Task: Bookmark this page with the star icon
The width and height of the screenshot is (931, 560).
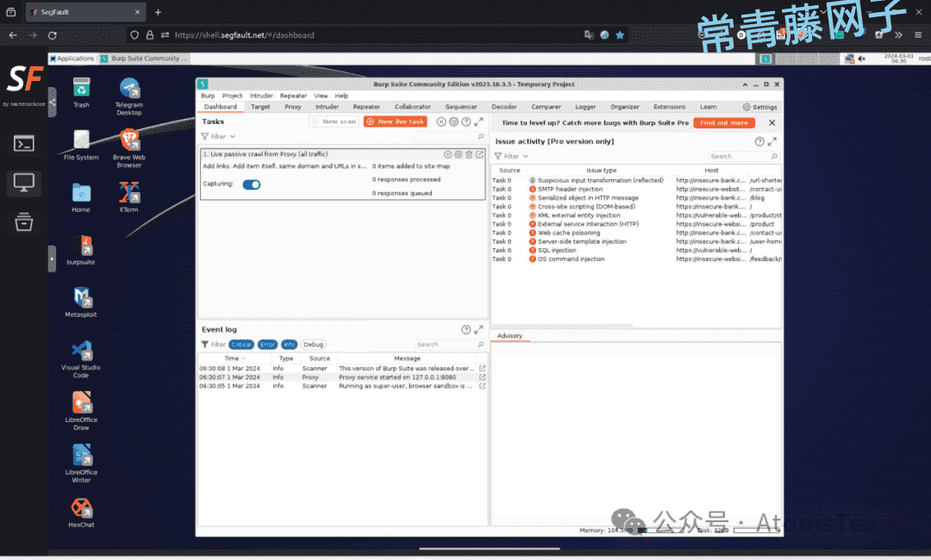Action: [x=620, y=35]
